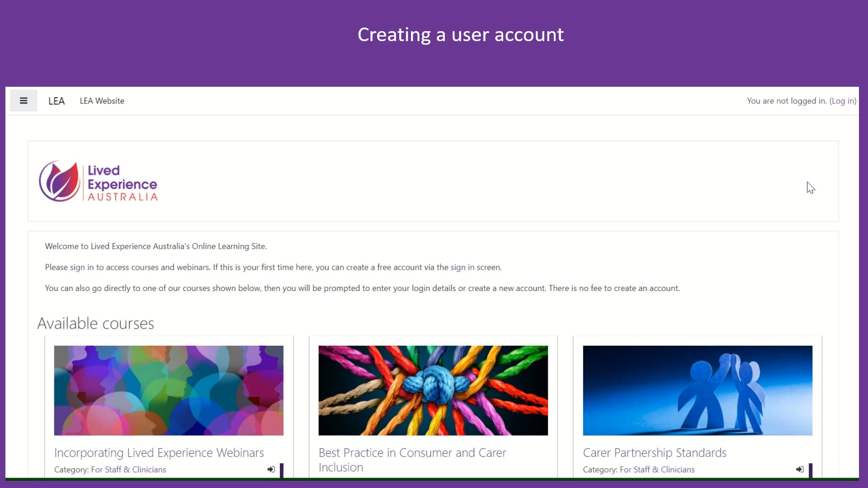868x488 pixels.
Task: Click the blue paper figures course image
Action: (x=698, y=390)
